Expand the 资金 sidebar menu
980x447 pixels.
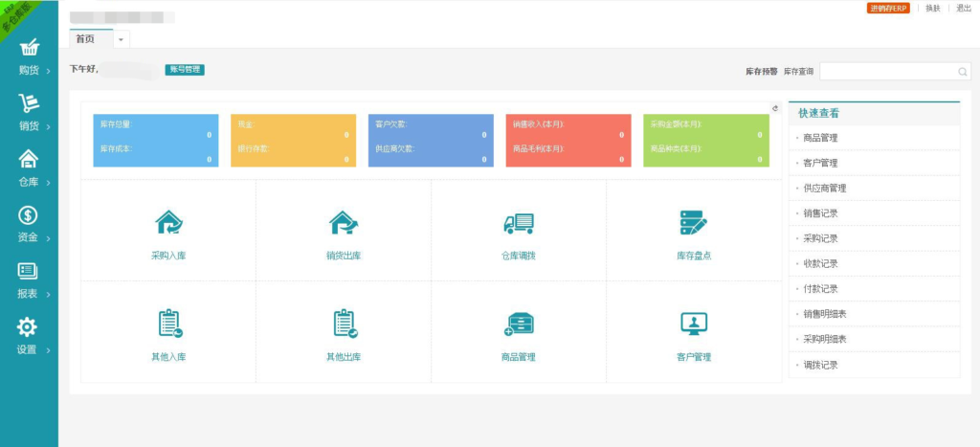point(29,225)
